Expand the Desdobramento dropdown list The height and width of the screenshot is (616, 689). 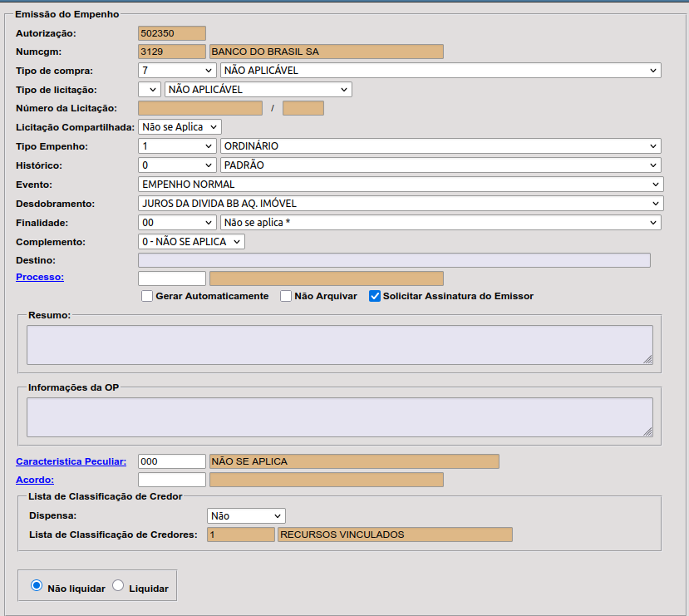coord(401,203)
